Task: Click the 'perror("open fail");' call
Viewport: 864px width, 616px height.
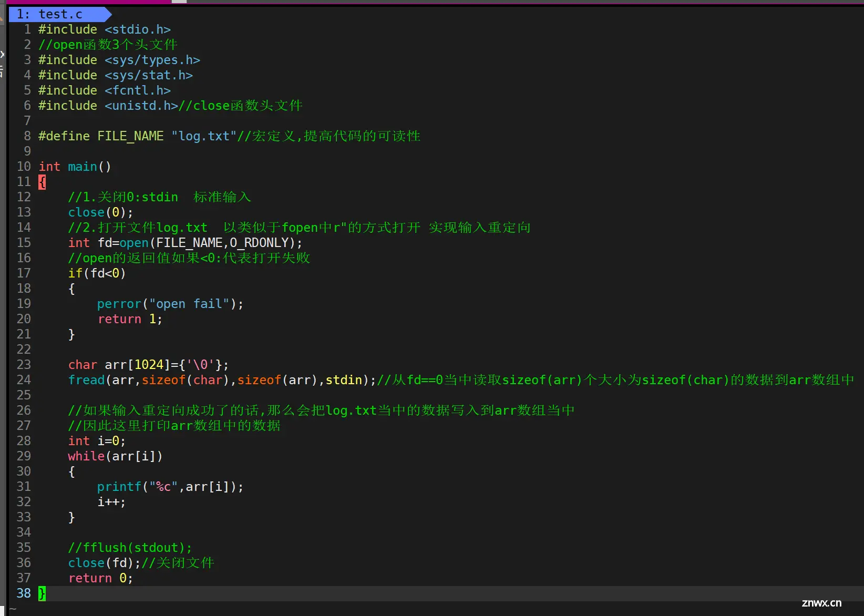Action: pos(170,304)
